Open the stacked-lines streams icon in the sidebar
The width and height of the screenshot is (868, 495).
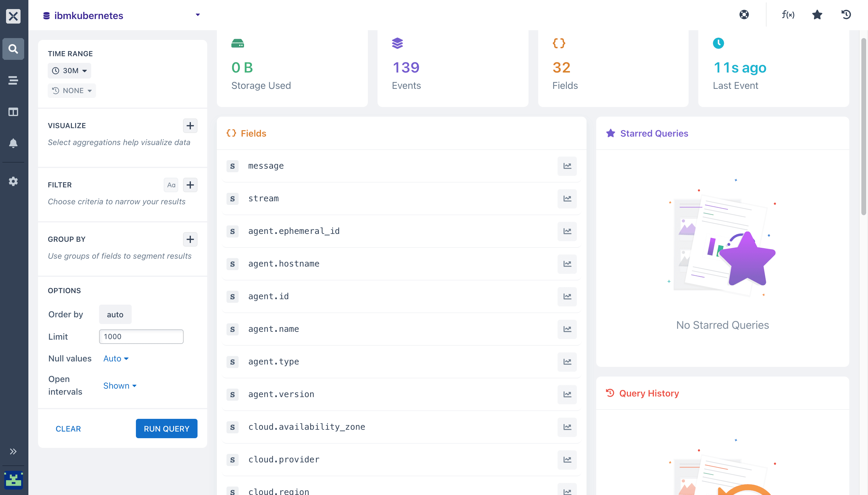coord(13,80)
